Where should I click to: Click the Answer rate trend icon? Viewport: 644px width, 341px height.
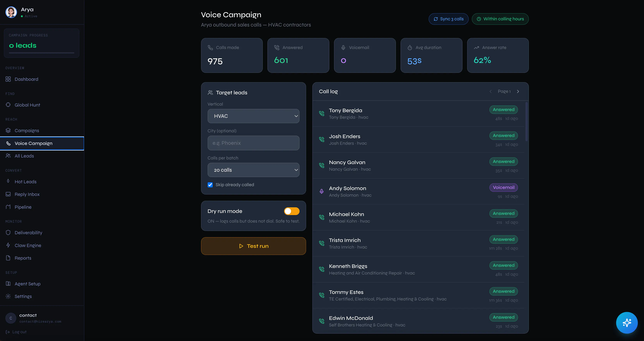pyautogui.click(x=476, y=48)
